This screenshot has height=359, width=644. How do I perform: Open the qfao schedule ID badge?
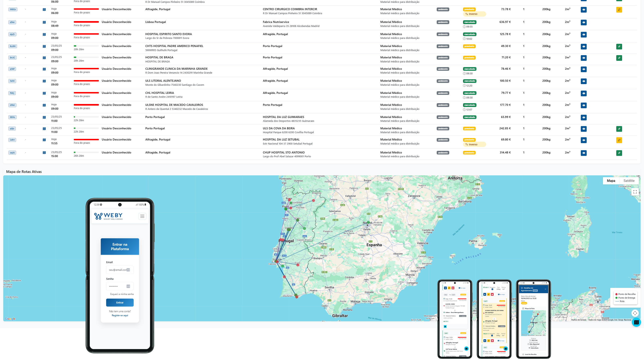point(12,22)
